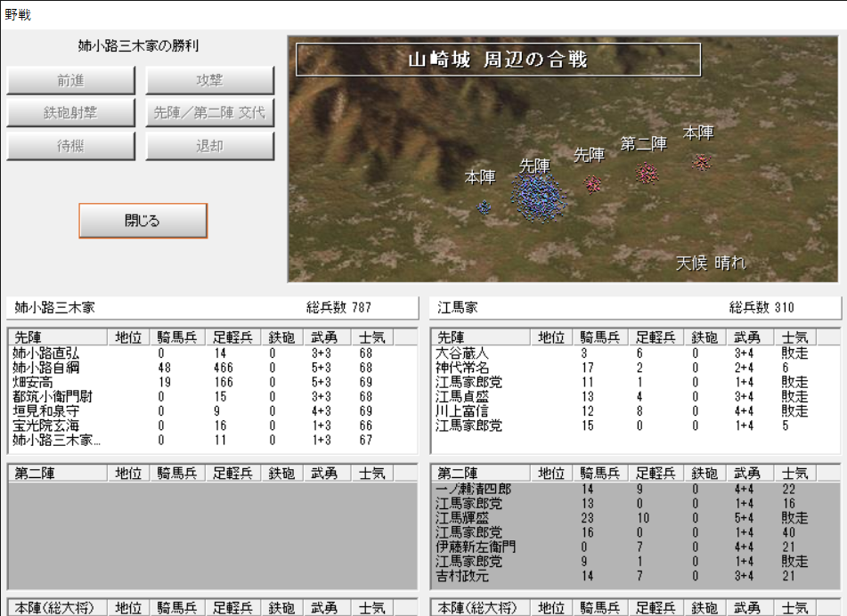This screenshot has width=847, height=616.
Task: Select the red 第二陣 unit on battlefield
Action: [647, 173]
